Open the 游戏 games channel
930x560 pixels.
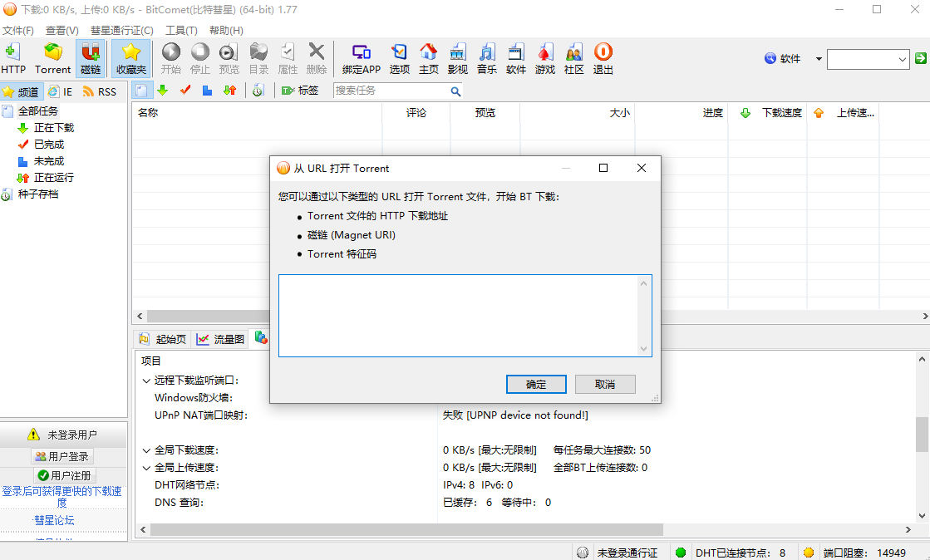click(x=544, y=56)
